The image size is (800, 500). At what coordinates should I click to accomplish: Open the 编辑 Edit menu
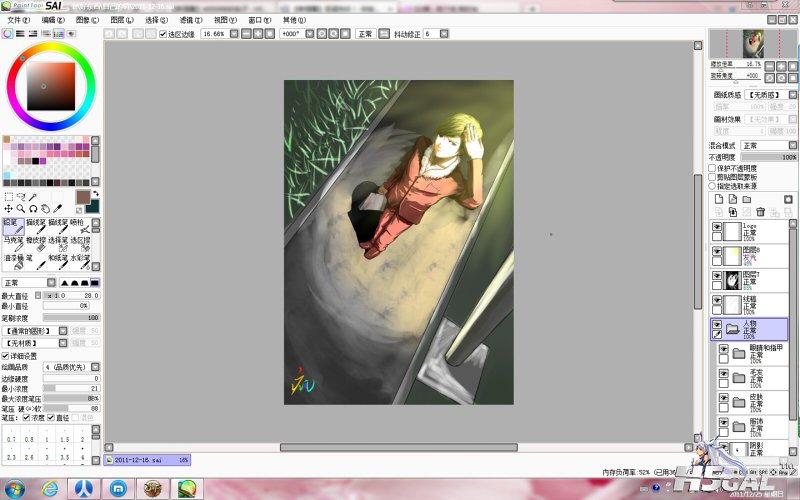(53, 20)
